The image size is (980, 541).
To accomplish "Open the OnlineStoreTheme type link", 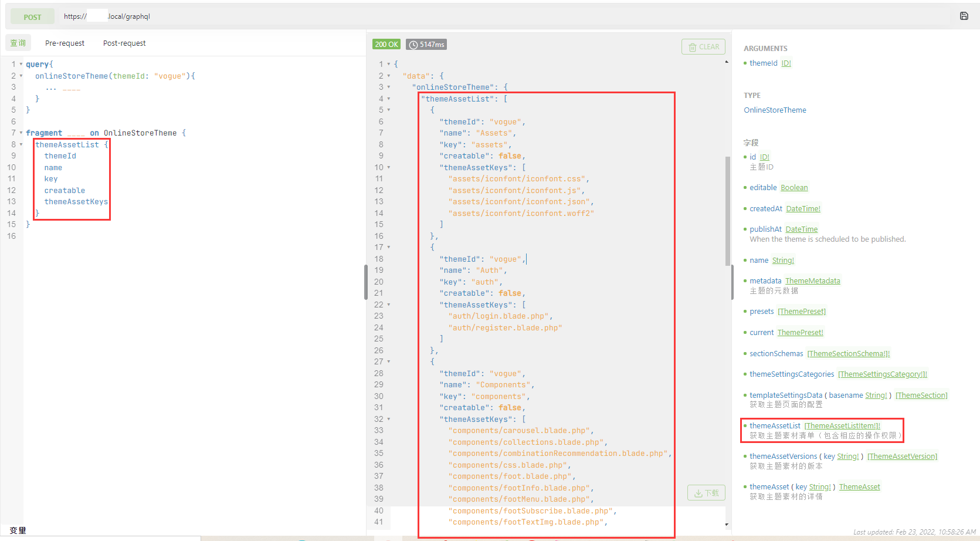I will pyautogui.click(x=775, y=110).
